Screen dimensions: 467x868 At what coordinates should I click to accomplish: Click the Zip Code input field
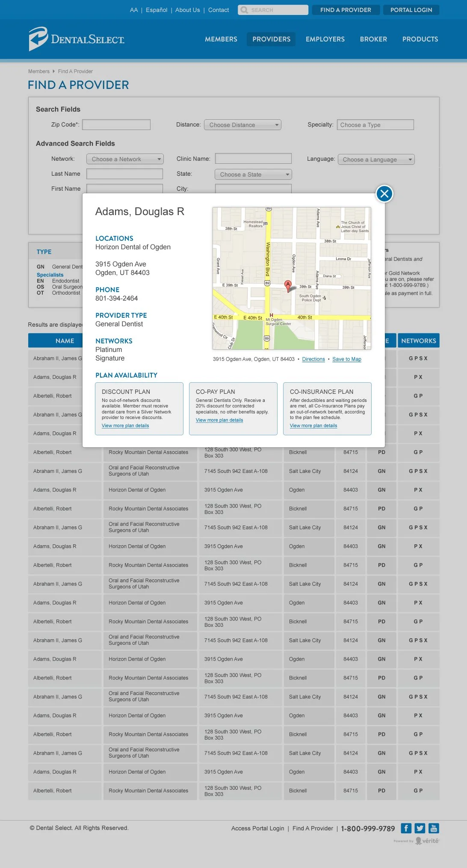point(116,124)
